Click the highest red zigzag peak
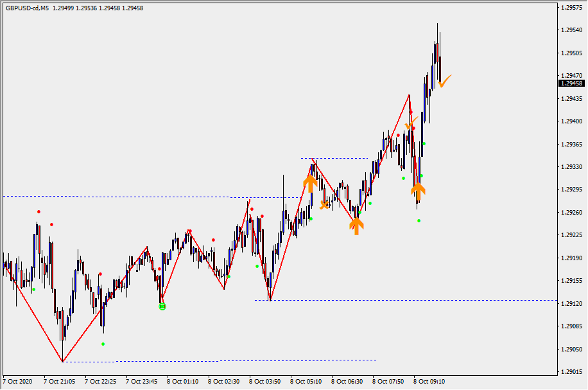Image resolution: width=588 pixels, height=390 pixels. pyautogui.click(x=409, y=95)
